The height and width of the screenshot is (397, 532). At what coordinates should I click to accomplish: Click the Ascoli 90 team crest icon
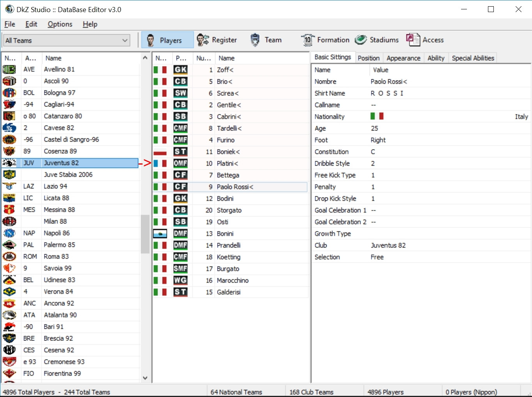(9, 81)
